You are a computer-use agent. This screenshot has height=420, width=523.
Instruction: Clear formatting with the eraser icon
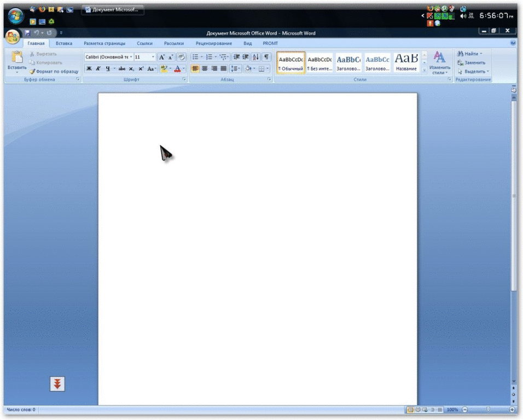[181, 57]
